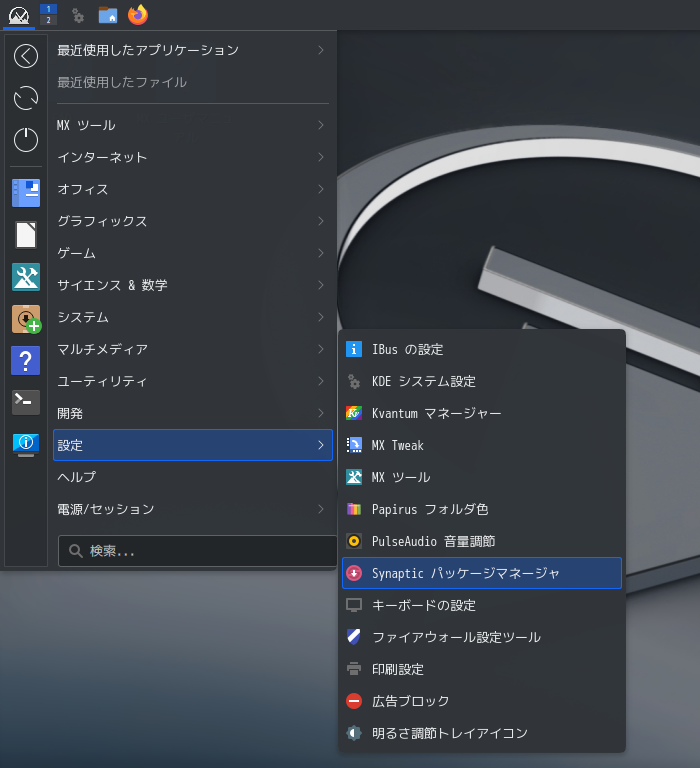The width and height of the screenshot is (700, 768).
Task: Open the 電源/セッション category
Action: (193, 509)
